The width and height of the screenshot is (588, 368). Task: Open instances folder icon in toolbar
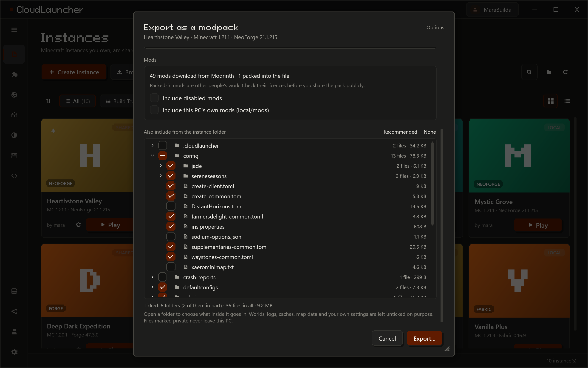pyautogui.click(x=549, y=72)
